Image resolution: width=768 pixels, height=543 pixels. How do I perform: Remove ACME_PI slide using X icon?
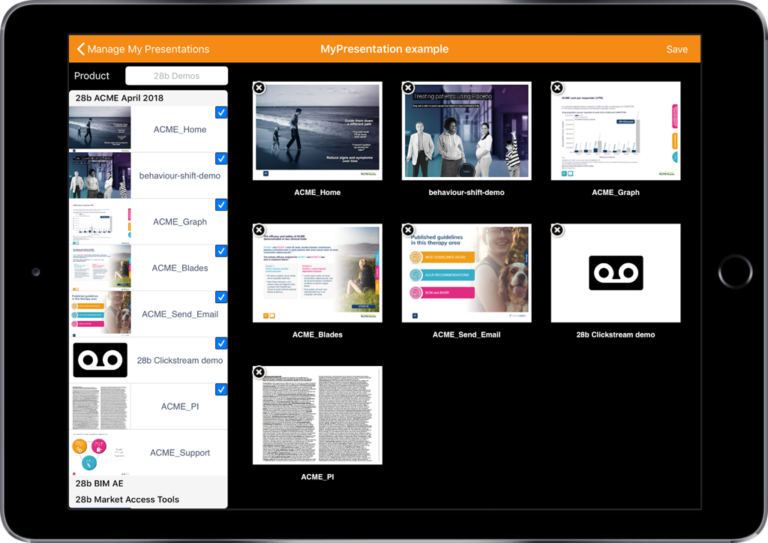[259, 372]
